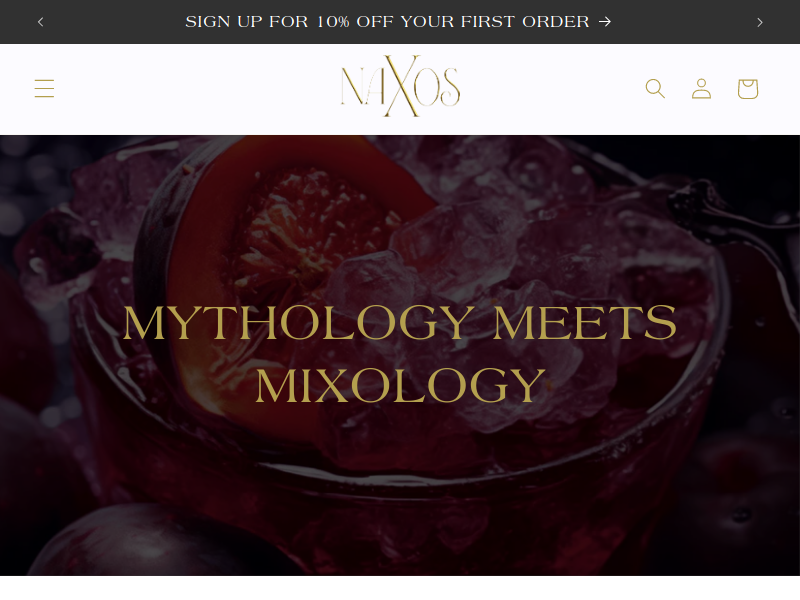Image resolution: width=800 pixels, height=600 pixels.
Task: Go home via the NAXOS logo
Action: tap(401, 86)
